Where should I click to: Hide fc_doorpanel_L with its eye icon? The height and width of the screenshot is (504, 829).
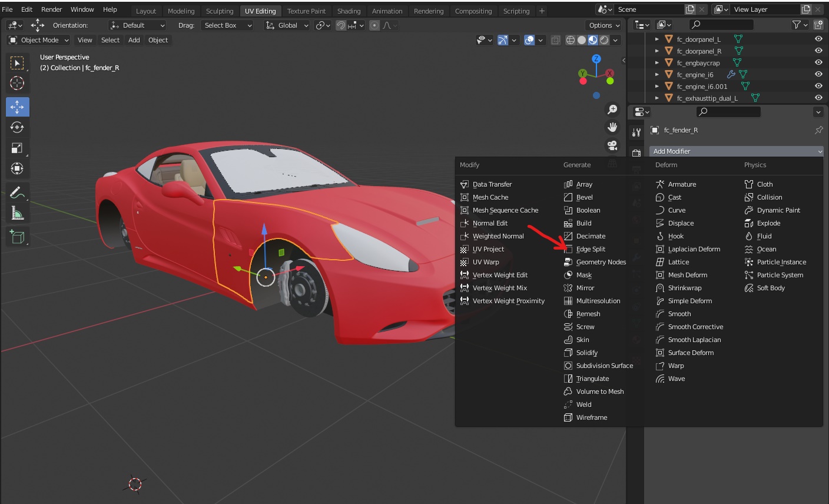(x=818, y=39)
